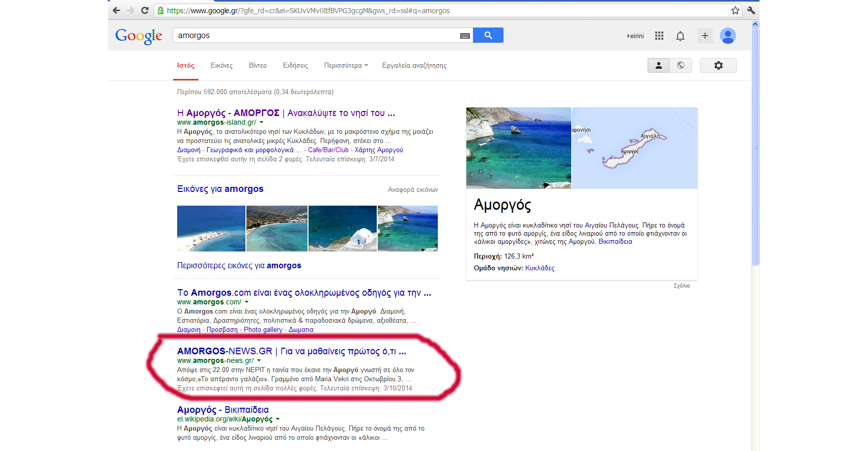Switch to the Εικόνες tab

click(x=221, y=65)
